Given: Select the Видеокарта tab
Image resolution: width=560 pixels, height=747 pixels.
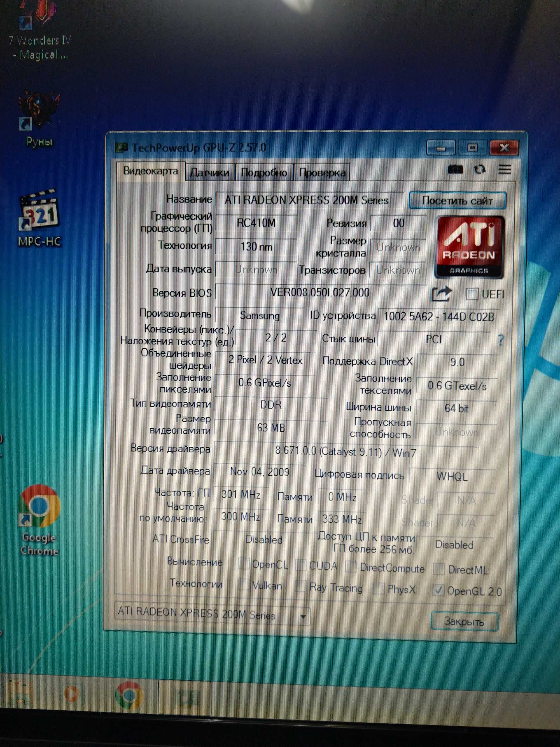Looking at the screenshot, I should (151, 171).
